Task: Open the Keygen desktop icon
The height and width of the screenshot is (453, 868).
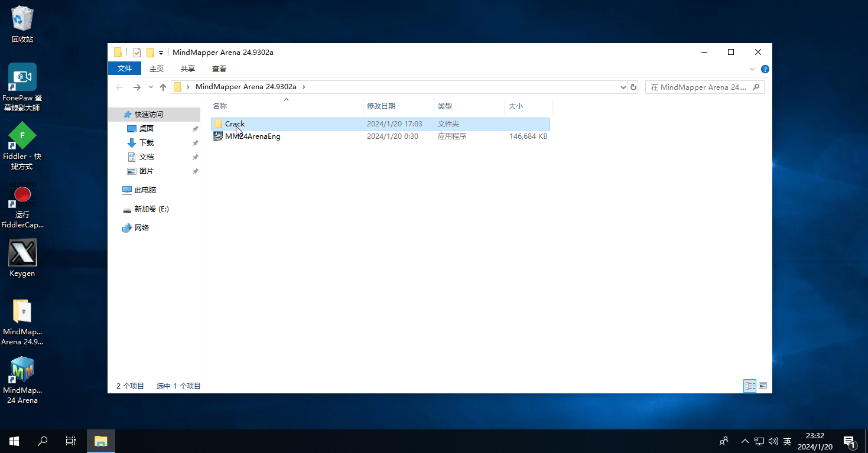Action: point(22,253)
